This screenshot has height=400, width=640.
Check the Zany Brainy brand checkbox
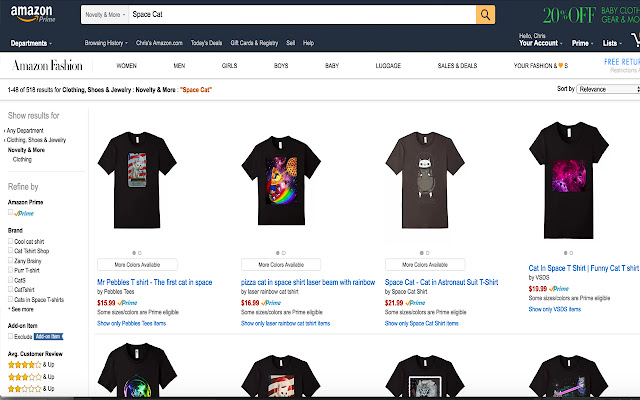[x=10, y=260]
